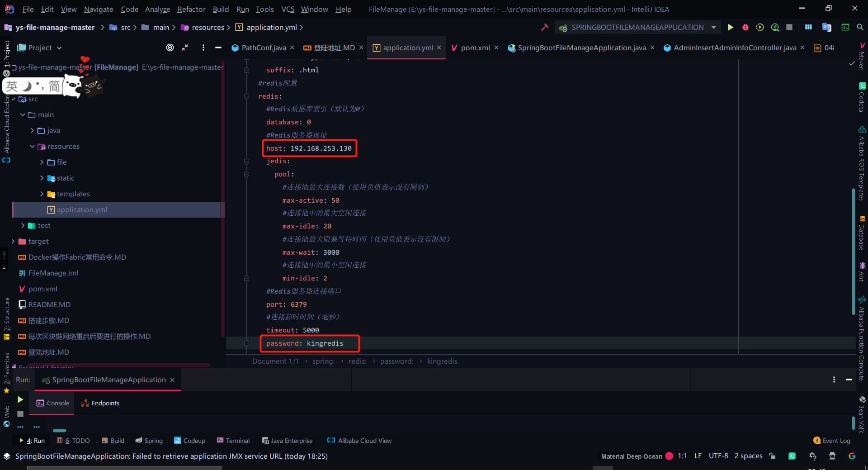This screenshot has height=470, width=868.
Task: Change line separator LF in status bar
Action: [698, 456]
